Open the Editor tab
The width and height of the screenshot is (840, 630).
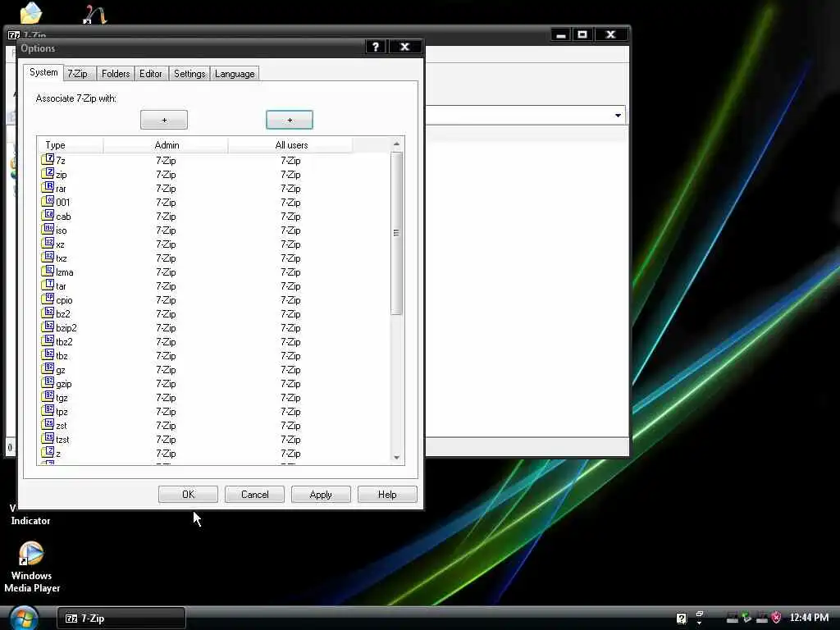(151, 73)
